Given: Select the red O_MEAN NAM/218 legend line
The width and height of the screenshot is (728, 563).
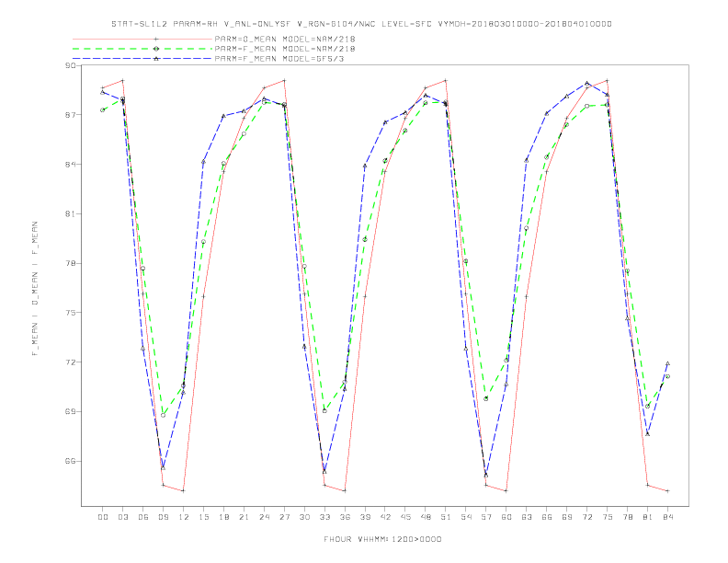Looking at the screenshot, I should pos(142,39).
